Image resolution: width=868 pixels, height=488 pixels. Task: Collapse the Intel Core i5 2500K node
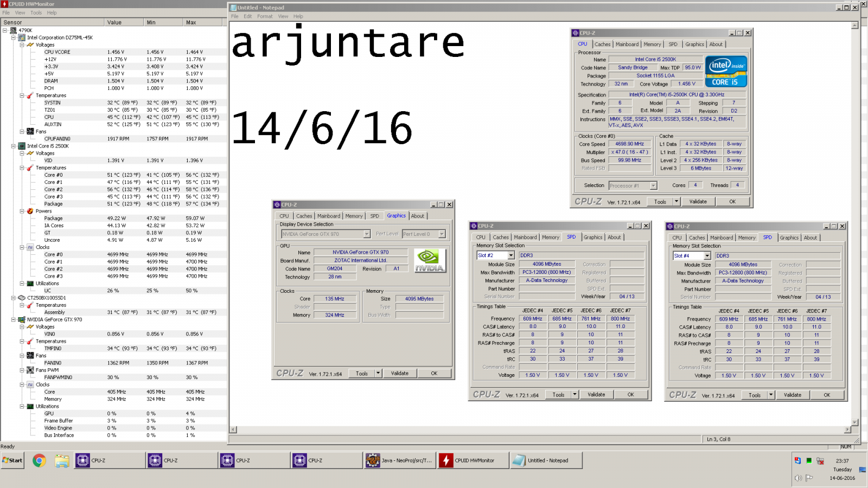pyautogui.click(x=14, y=146)
